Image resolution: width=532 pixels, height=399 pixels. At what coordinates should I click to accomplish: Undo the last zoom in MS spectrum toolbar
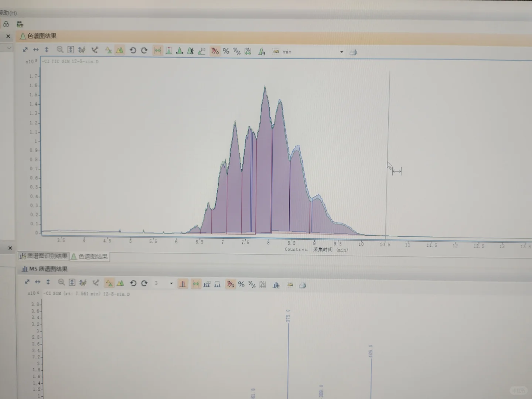(x=133, y=283)
